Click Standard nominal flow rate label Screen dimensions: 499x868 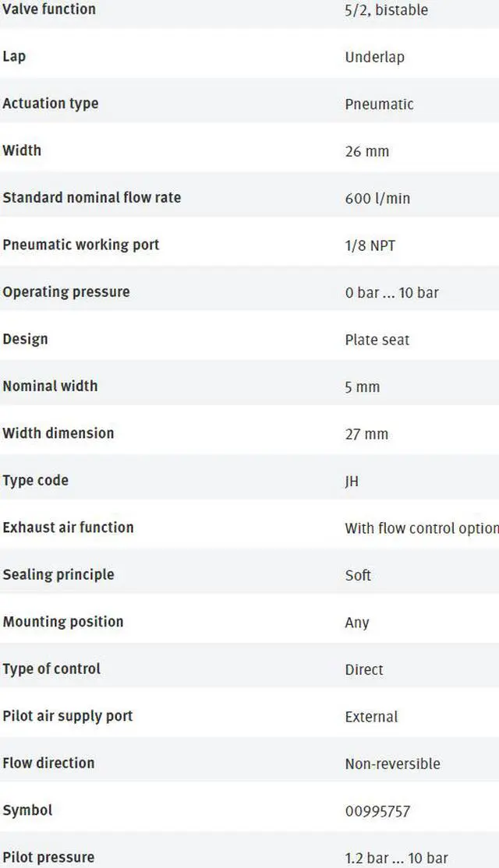coord(91,198)
